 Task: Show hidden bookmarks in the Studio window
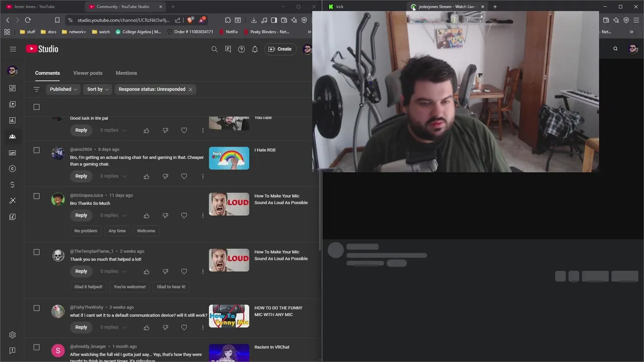309,32
